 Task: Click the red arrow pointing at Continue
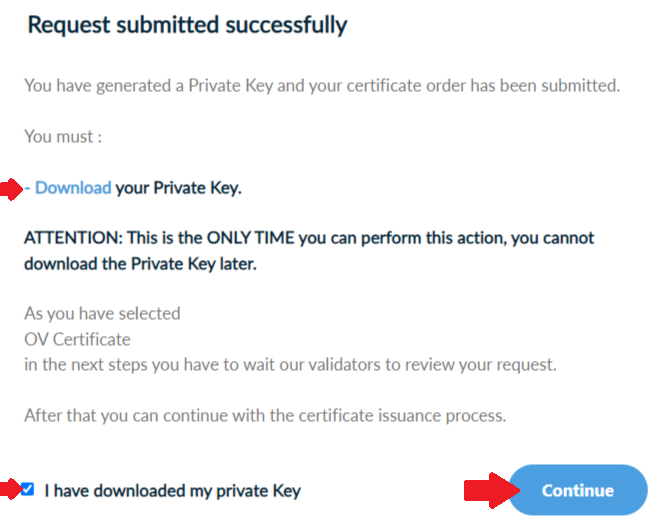click(x=490, y=490)
